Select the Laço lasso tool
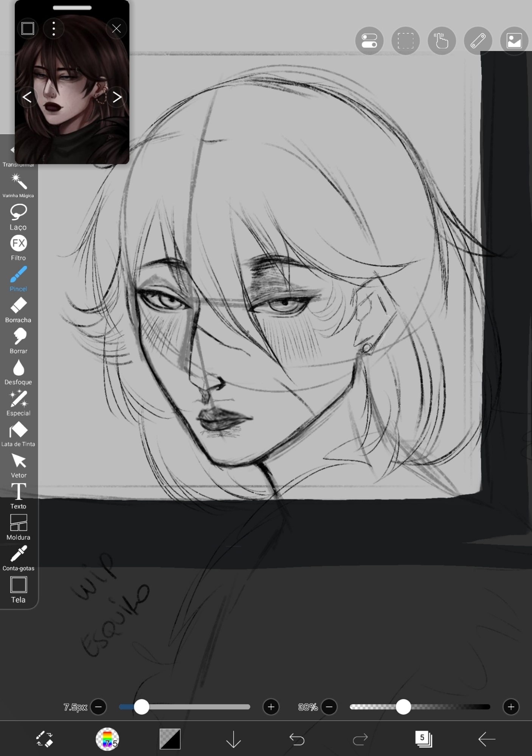Viewport: 532px width, 756px height. point(18,216)
